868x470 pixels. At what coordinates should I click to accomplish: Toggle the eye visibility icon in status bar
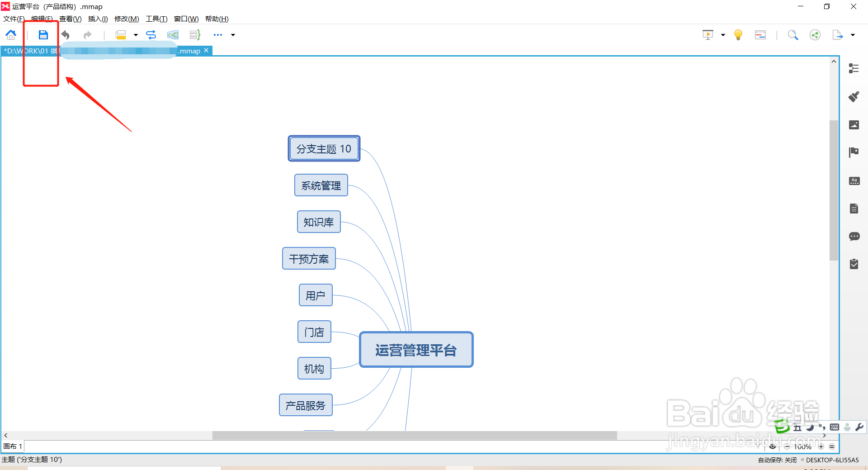tap(773, 446)
